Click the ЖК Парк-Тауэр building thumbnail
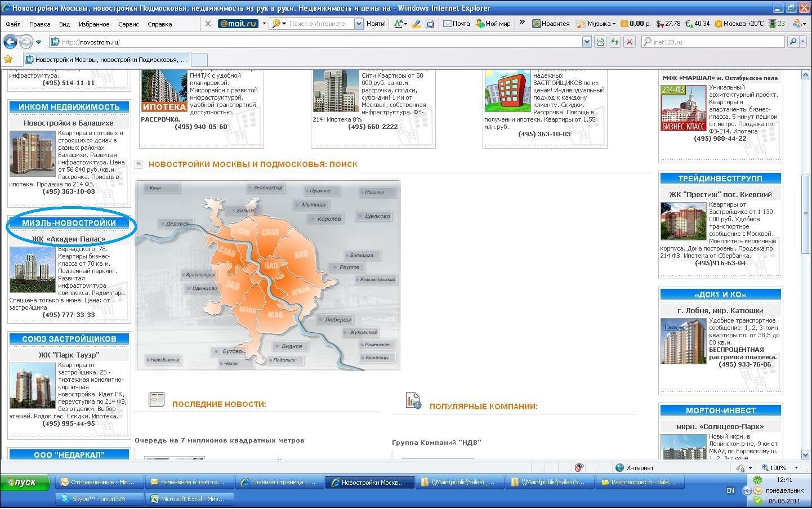Viewport: 812px width, 509px height. (33, 386)
